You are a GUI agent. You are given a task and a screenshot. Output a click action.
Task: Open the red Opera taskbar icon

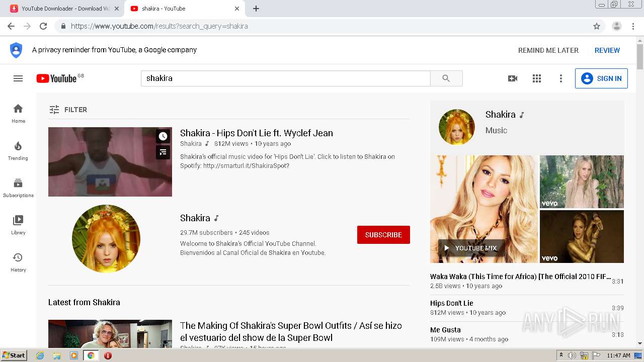point(108,355)
